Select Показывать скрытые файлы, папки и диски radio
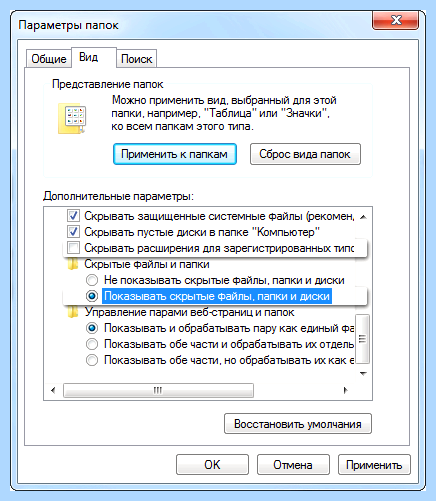This screenshot has height=501, width=436. pyautogui.click(x=92, y=296)
